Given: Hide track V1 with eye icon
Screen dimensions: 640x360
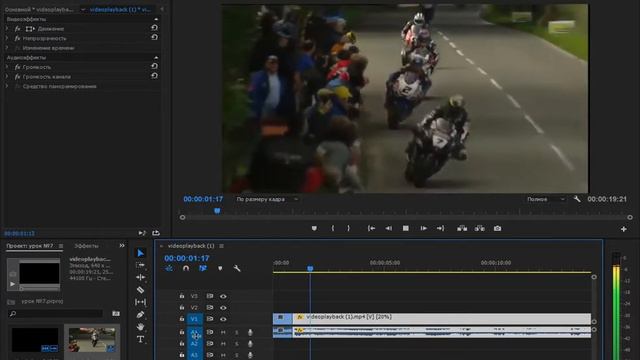Looking at the screenshot, I should [223, 319].
